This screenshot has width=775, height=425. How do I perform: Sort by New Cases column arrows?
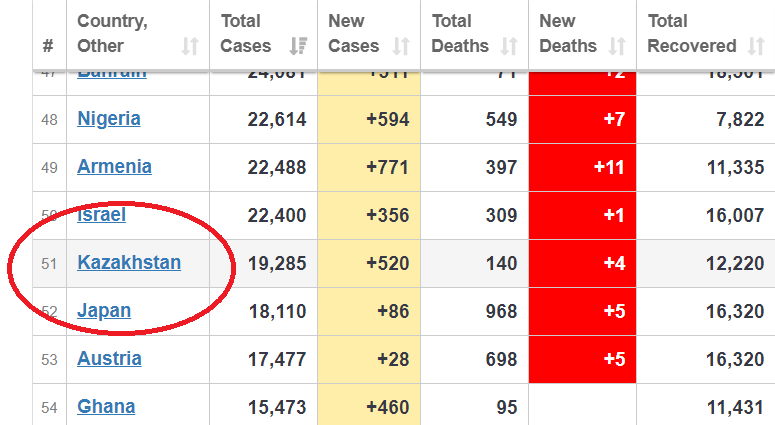point(401,46)
